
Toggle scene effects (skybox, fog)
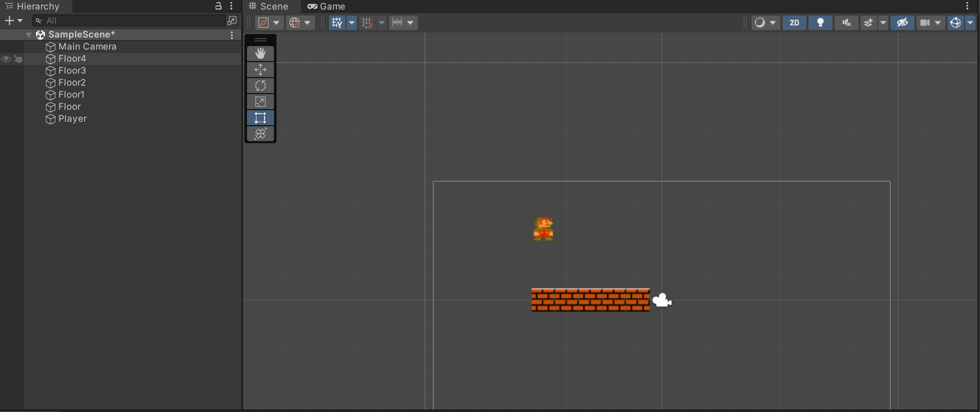[868, 23]
